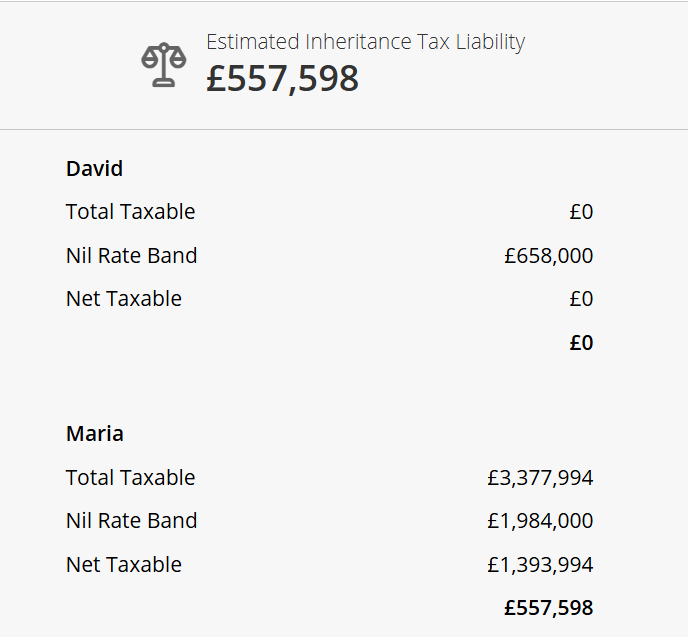Click the £557,598 headline liability amount
This screenshot has width=688, height=637.
coord(283,79)
